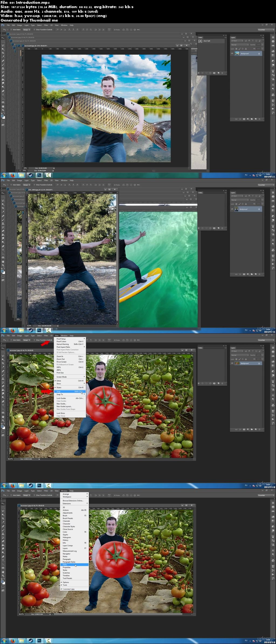The width and height of the screenshot is (276, 644).
Task: Select Zoom tool in Window-menu tomato frame
Action: pyautogui.click(x=3, y=575)
